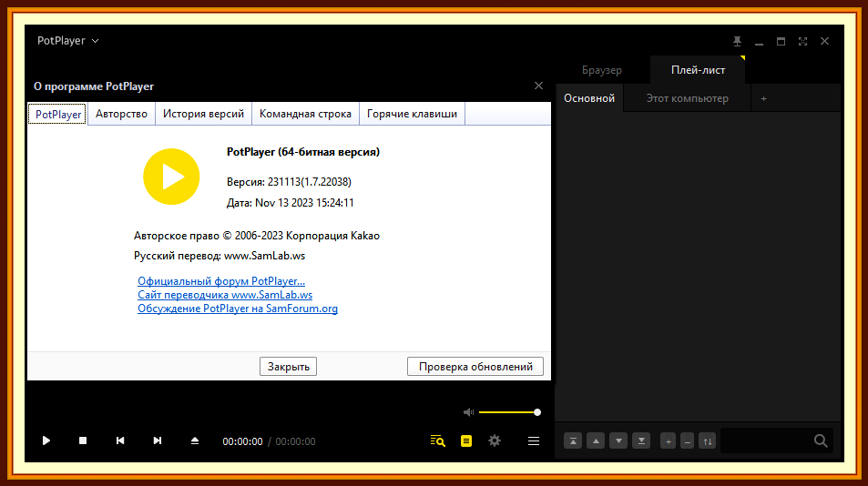The image size is (868, 486).
Task: Click the Русский перевод: www.SamLab.ws text
Action: [220, 256]
